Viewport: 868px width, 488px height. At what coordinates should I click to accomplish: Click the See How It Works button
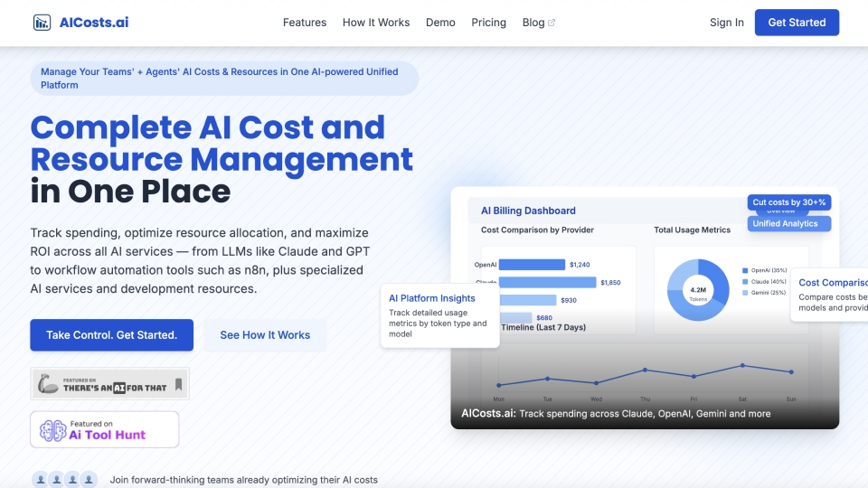point(265,334)
